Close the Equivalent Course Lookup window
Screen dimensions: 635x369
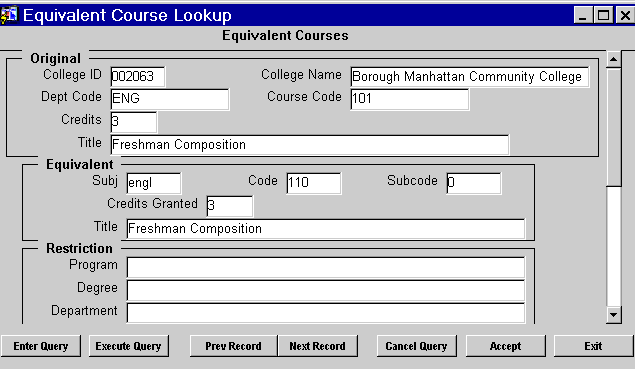pos(625,16)
